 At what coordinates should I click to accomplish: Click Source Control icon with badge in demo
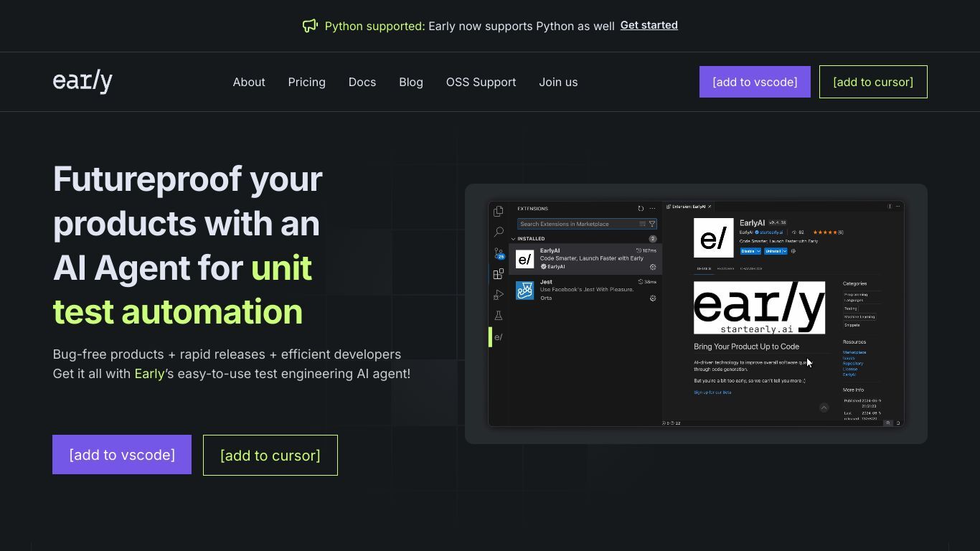pos(499,253)
